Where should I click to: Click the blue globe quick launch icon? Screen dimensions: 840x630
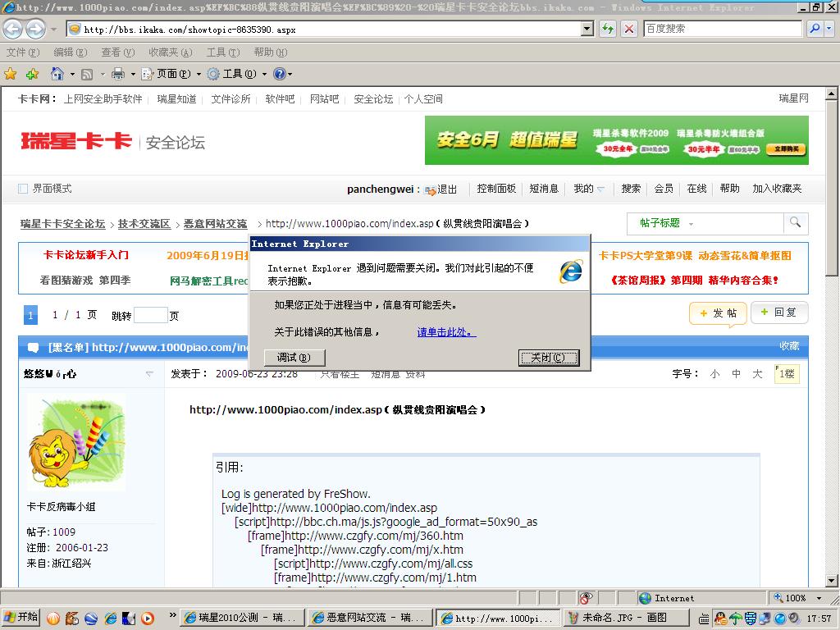point(91,619)
